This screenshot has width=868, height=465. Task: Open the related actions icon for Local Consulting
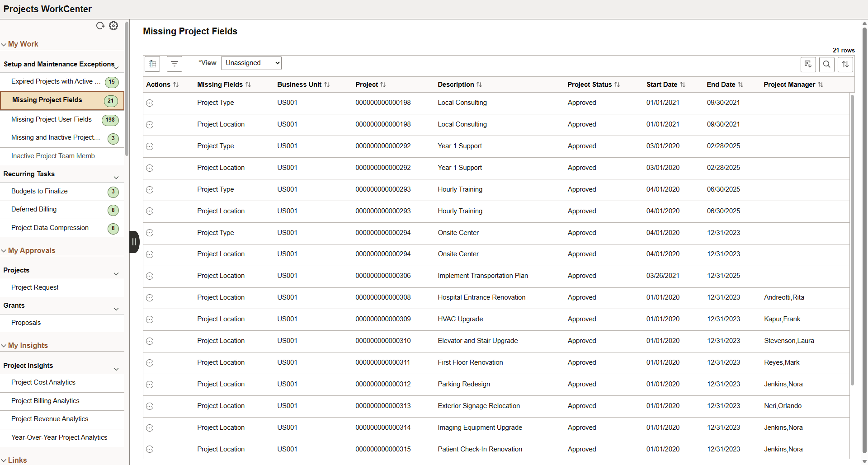pyautogui.click(x=150, y=103)
